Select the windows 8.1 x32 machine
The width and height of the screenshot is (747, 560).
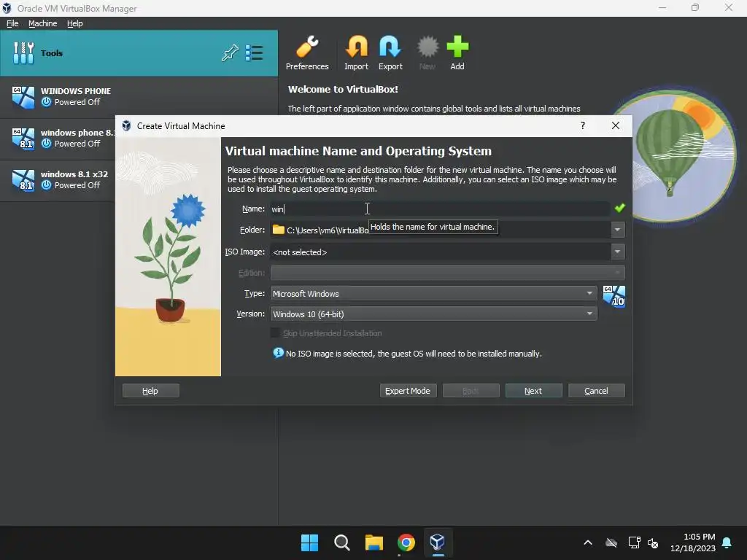57,179
